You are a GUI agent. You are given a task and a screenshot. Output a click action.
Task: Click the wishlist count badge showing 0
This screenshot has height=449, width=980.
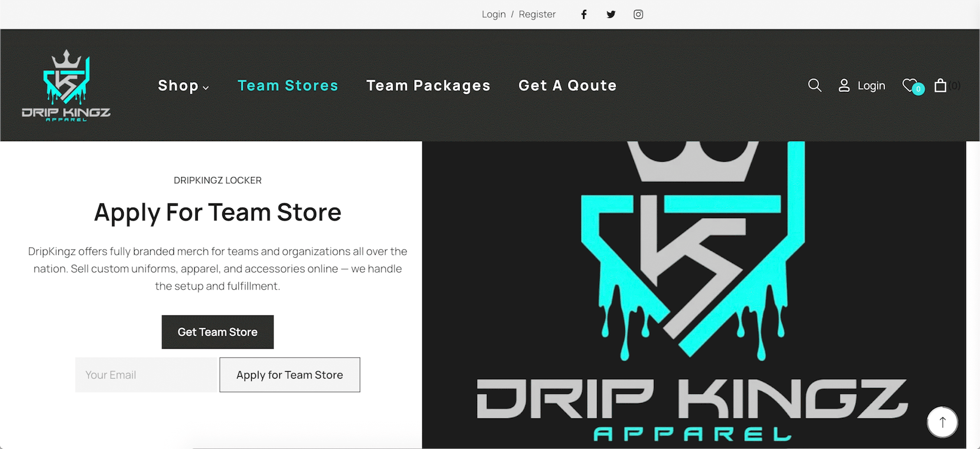coord(918,89)
